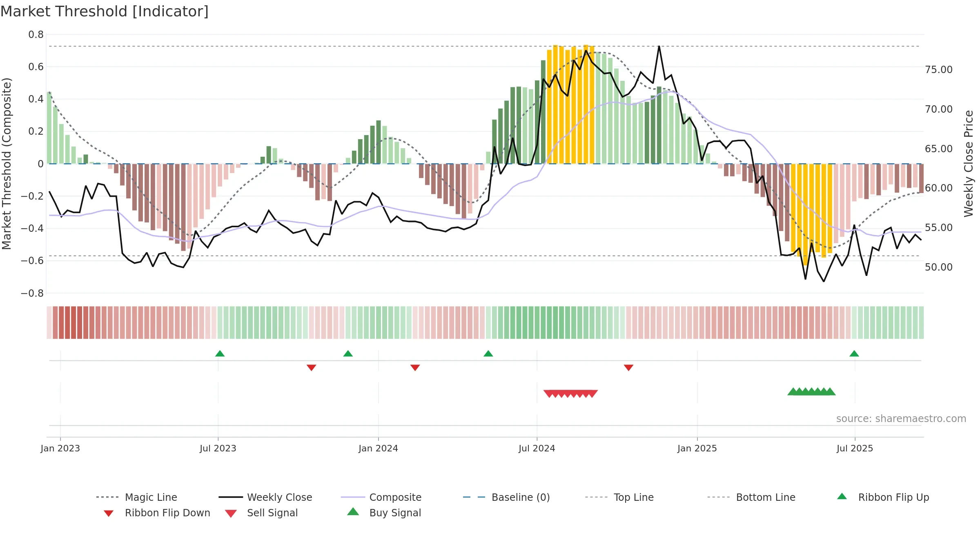980x551 pixels.
Task: Toggle the Ribbon Flip Up legend entry
Action: (x=883, y=497)
